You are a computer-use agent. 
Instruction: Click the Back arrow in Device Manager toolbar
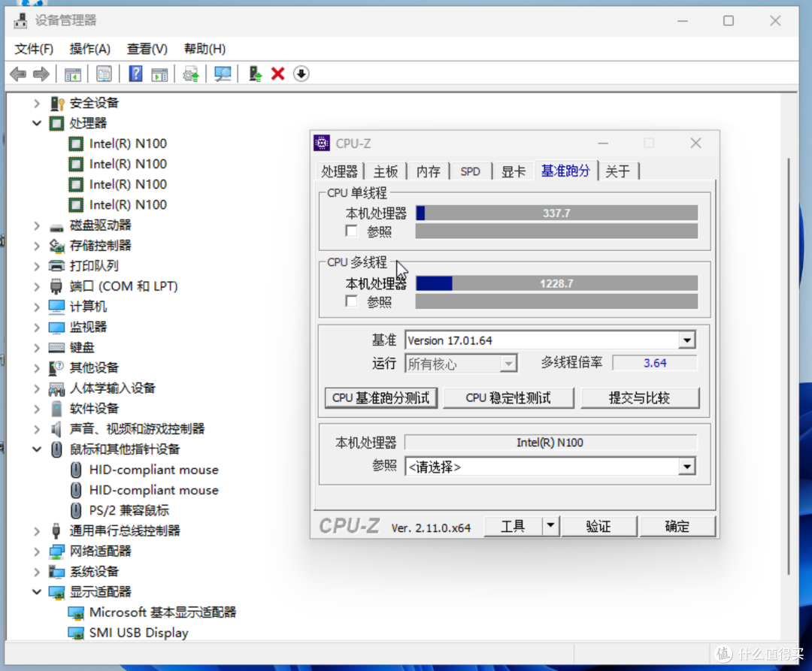(x=18, y=74)
